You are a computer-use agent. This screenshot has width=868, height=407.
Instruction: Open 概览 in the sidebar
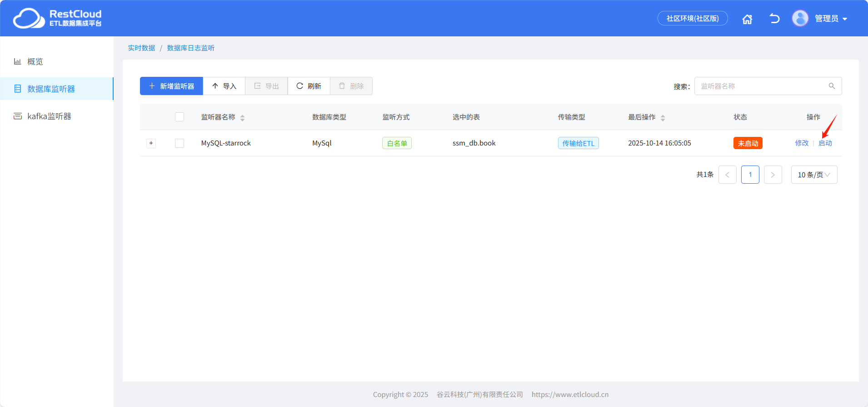pyautogui.click(x=57, y=61)
